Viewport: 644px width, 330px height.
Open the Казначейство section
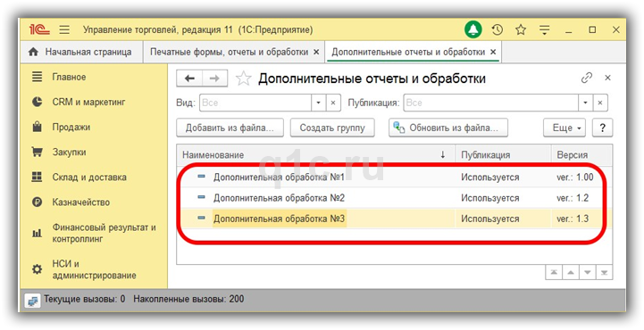pyautogui.click(x=94, y=202)
